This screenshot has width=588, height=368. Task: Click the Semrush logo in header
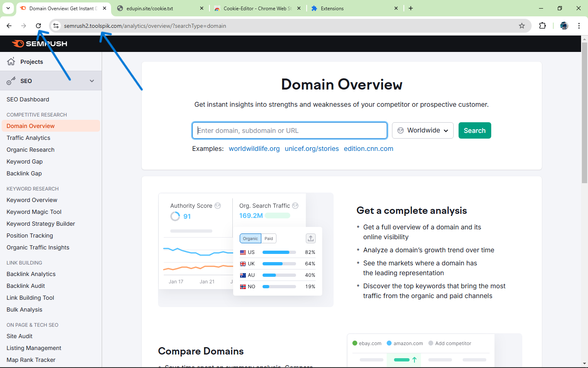(40, 44)
